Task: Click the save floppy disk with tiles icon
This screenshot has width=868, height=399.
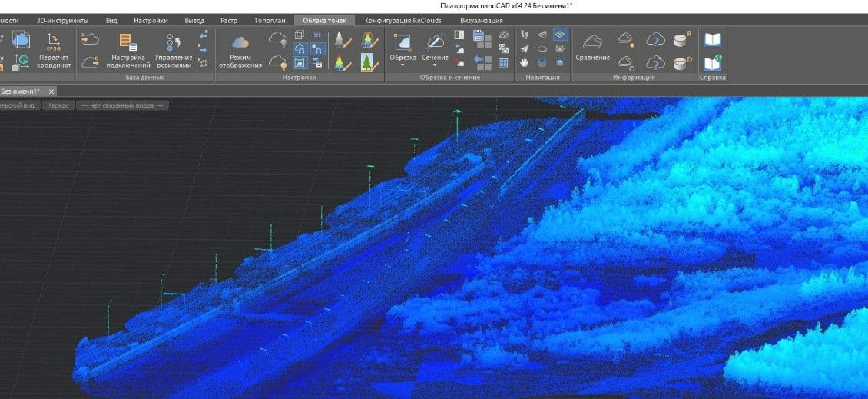Action: click(x=482, y=38)
